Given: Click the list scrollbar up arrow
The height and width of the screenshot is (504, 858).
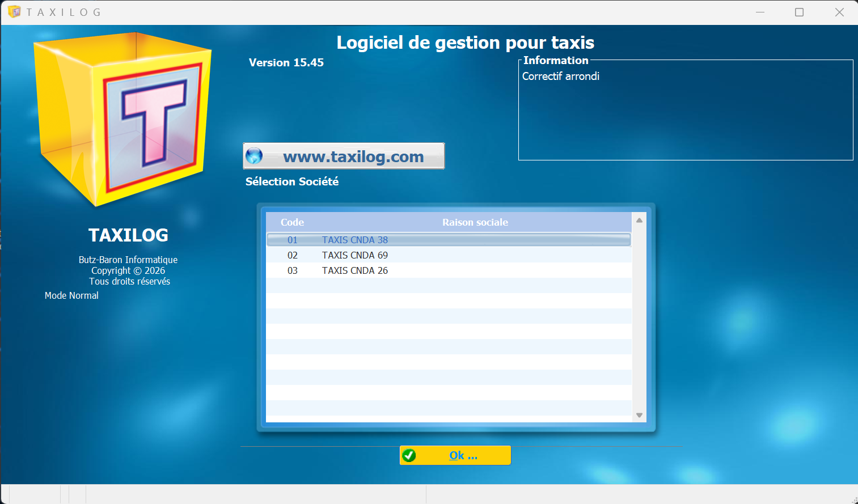Looking at the screenshot, I should (x=639, y=220).
